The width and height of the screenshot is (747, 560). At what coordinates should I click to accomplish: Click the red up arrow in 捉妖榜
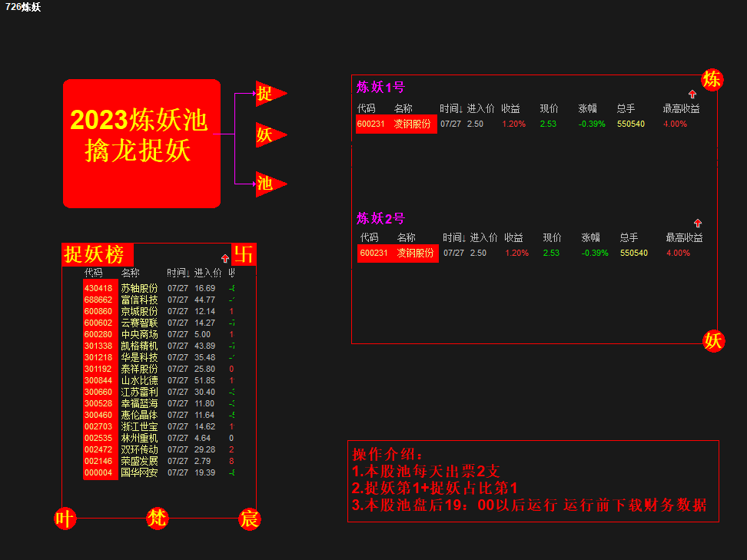[225, 259]
